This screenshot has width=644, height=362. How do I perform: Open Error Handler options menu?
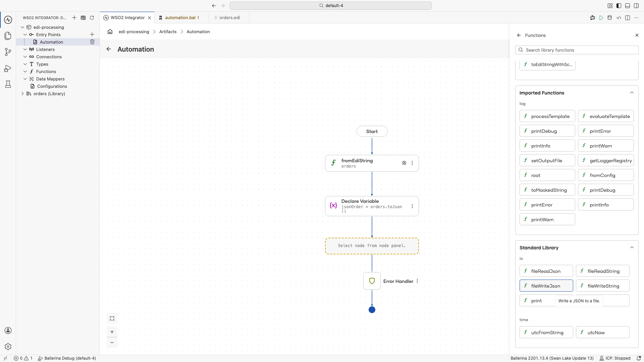click(417, 281)
